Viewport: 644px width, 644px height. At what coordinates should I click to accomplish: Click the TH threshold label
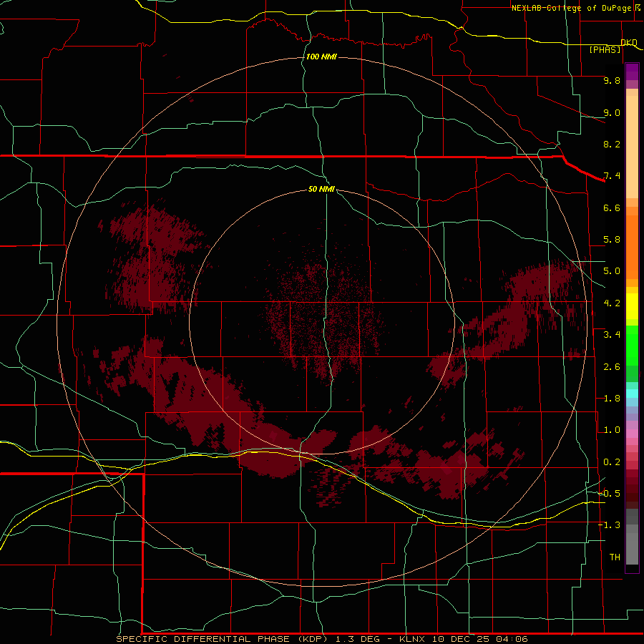[615, 557]
